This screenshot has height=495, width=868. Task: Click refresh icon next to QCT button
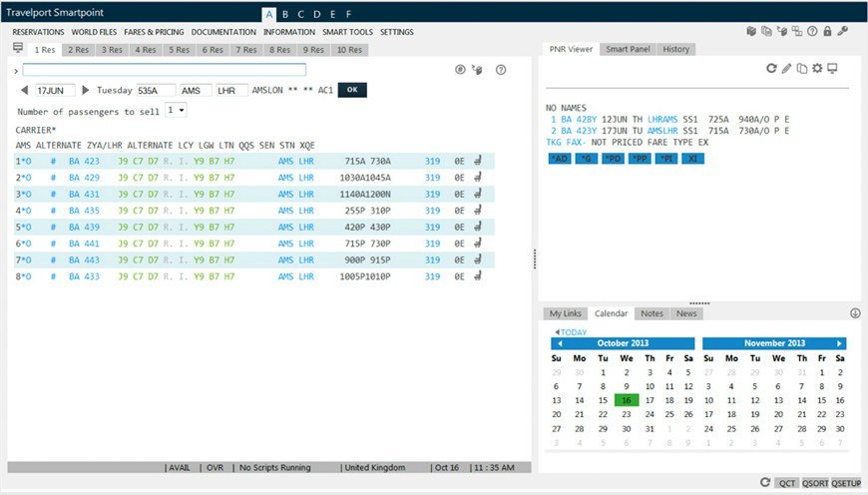point(765,482)
